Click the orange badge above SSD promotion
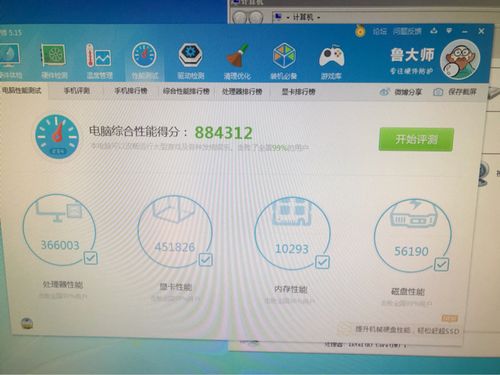Viewport: 500px width, 375px height. click(x=450, y=318)
